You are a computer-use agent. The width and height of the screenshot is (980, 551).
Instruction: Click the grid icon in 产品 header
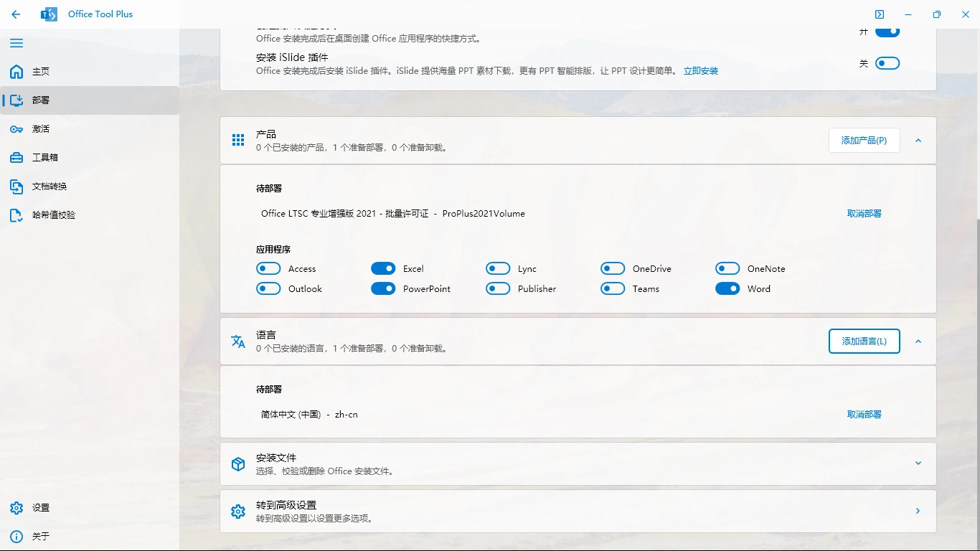coord(238,140)
